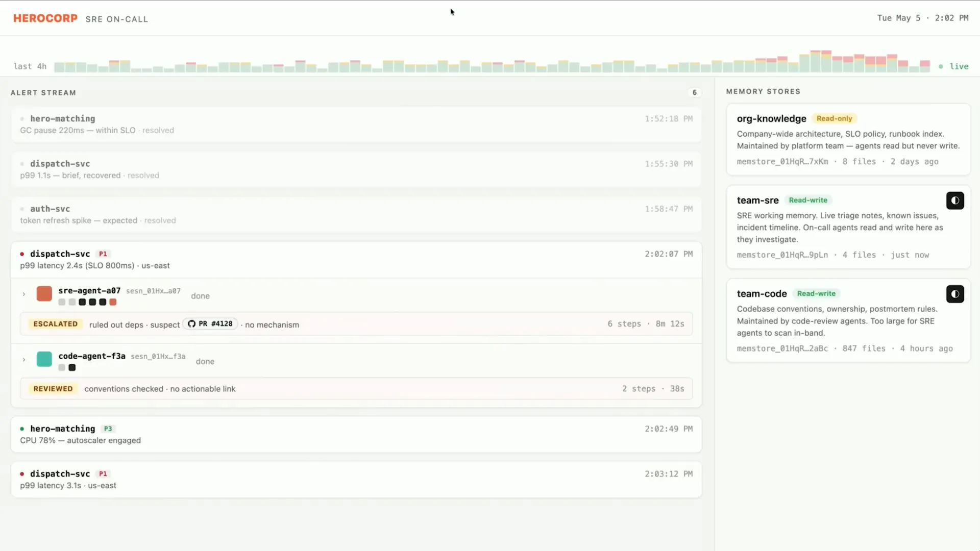Click memstore_01HqR…7xKm identifier
This screenshot has width=980, height=551.
pyautogui.click(x=782, y=161)
